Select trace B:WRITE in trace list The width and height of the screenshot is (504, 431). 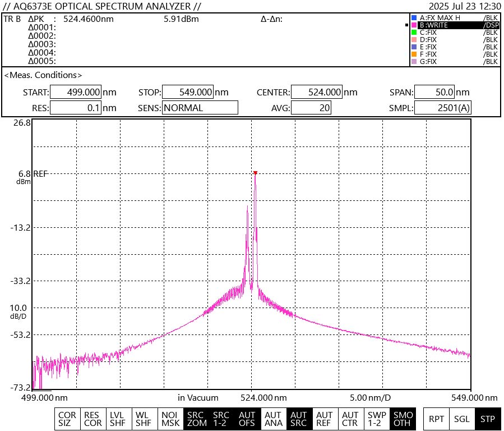pyautogui.click(x=454, y=25)
